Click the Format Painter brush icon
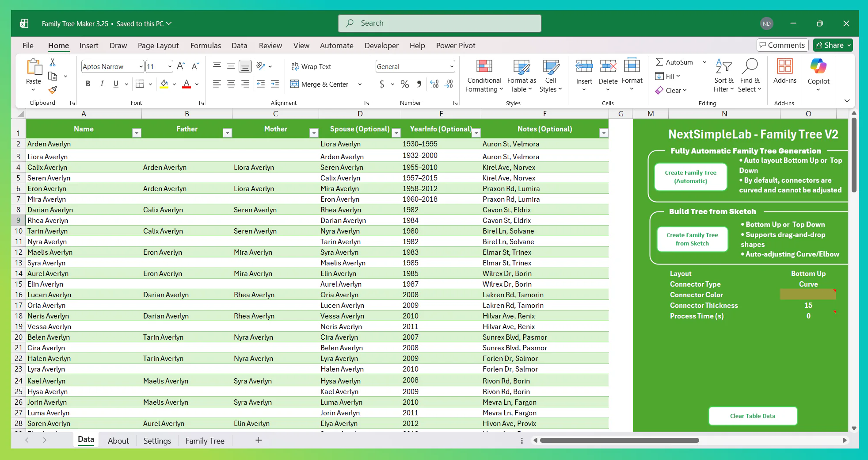Viewport: 868px width, 460px height. point(53,90)
